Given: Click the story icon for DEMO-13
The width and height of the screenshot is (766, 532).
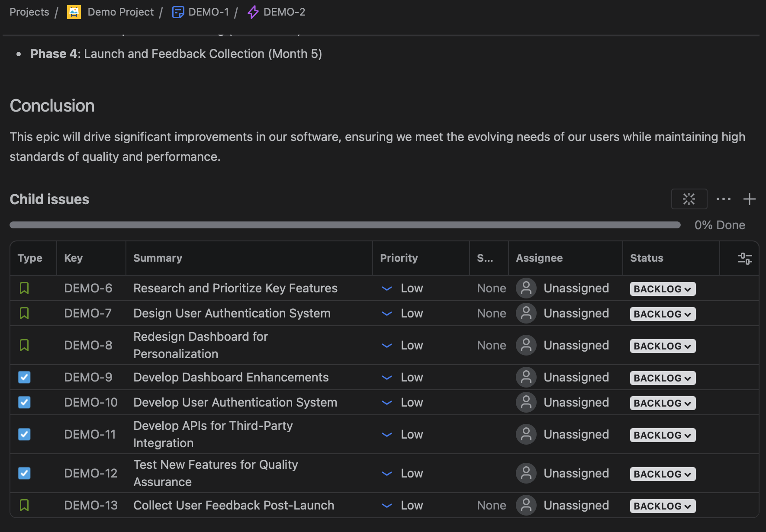Looking at the screenshot, I should point(24,505).
